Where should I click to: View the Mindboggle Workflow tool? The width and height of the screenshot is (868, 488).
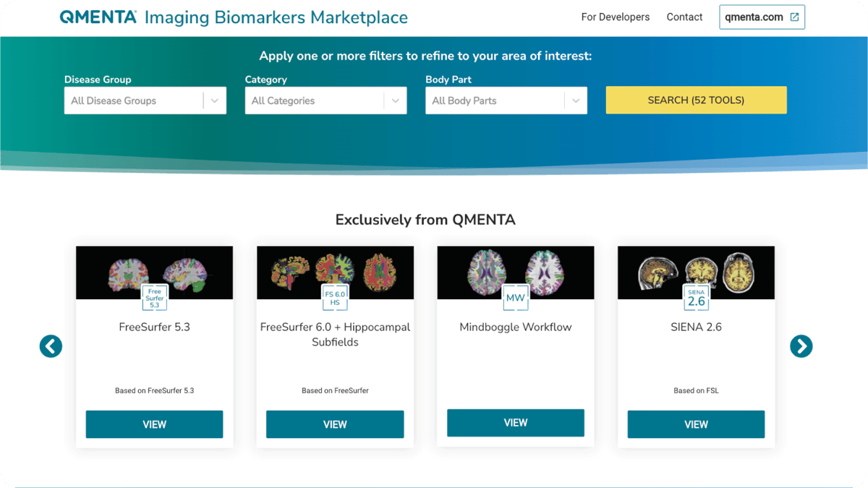[x=516, y=423]
